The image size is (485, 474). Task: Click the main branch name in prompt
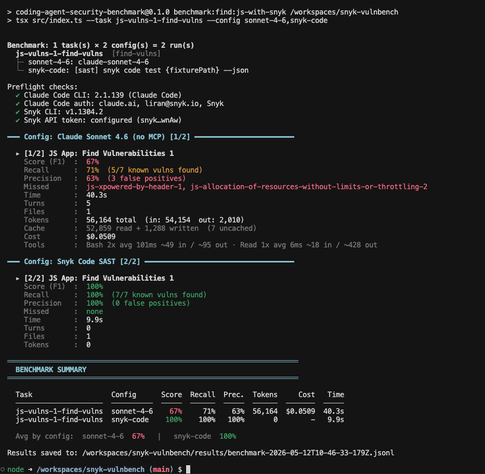coord(161,469)
